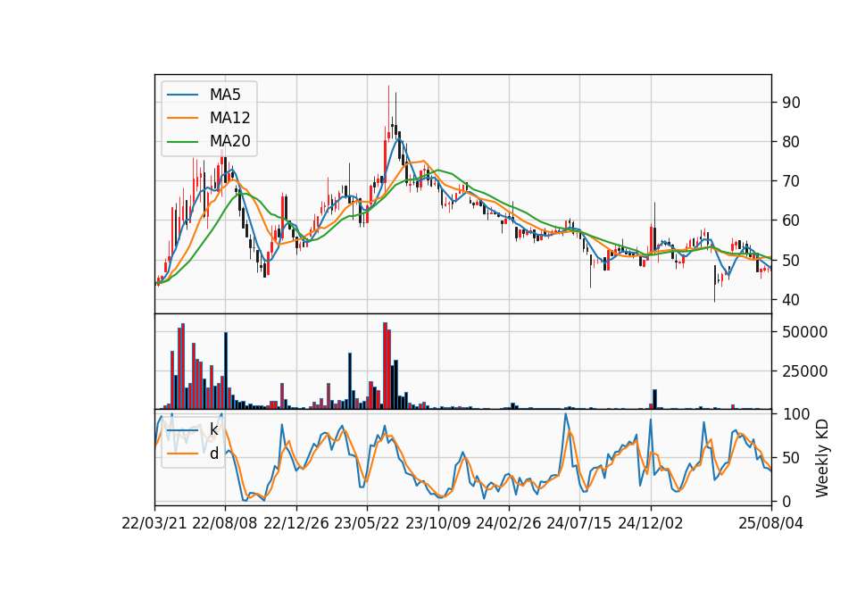Click the 24/12/02 date axis label
Screen dimensions: 857x616
click(651, 523)
